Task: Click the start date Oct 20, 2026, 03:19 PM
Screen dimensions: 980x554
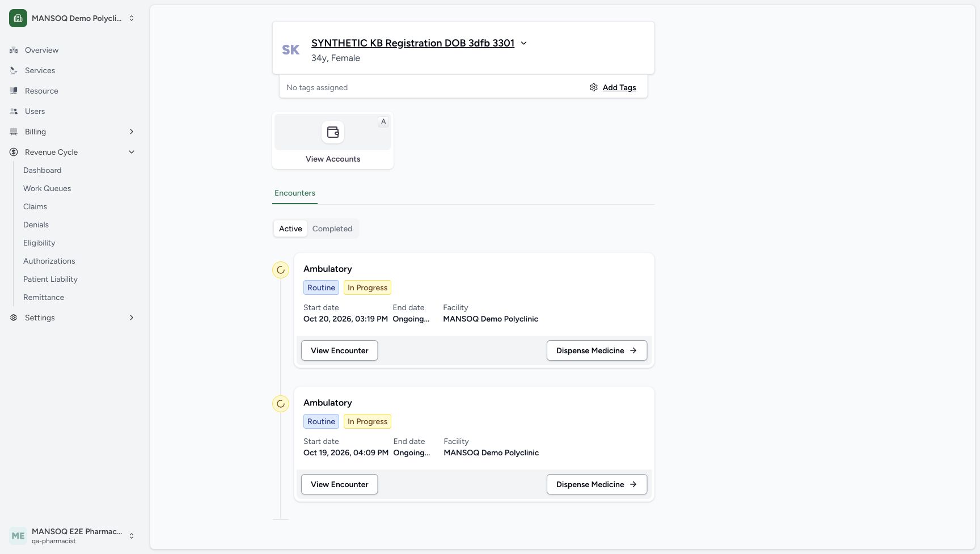Action: (x=345, y=319)
